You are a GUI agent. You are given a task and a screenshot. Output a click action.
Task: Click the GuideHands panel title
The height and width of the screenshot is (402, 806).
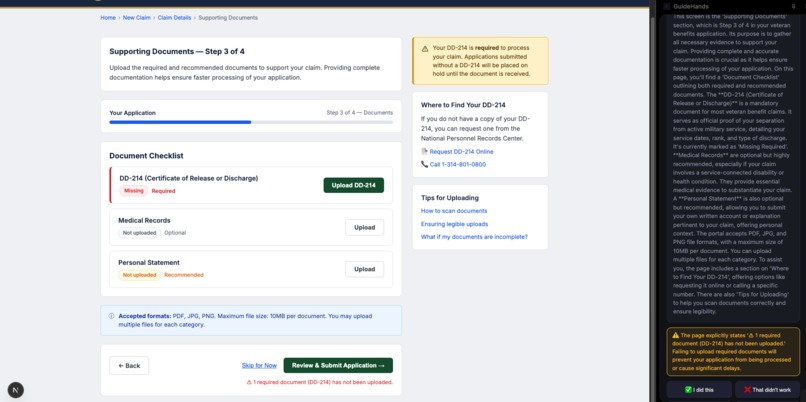[691, 6]
